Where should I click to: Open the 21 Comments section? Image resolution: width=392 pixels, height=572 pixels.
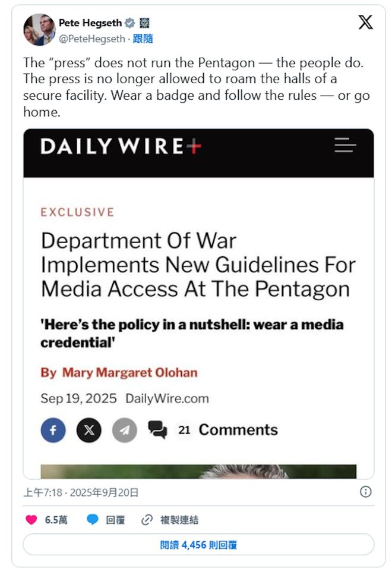pos(213,430)
